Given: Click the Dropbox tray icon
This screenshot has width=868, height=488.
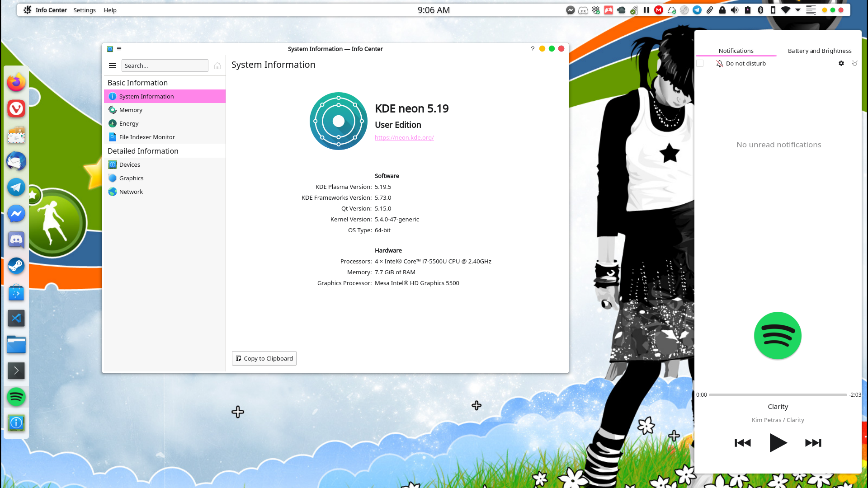Looking at the screenshot, I should tap(596, 10).
